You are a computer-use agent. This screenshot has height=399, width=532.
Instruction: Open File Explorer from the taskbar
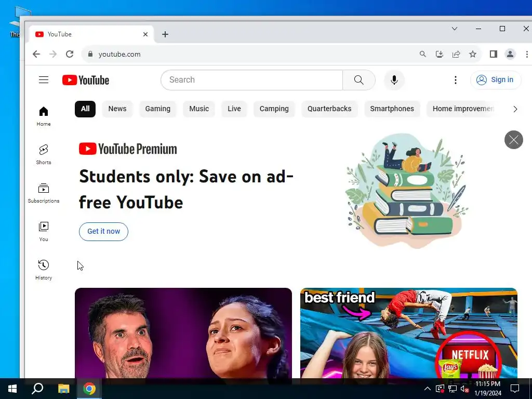[x=63, y=389]
